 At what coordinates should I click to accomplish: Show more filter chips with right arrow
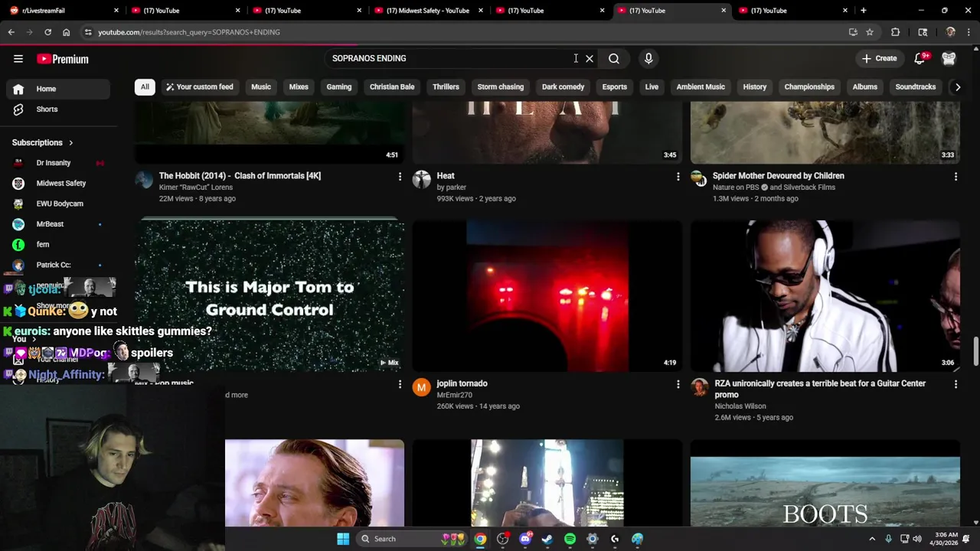[x=957, y=86]
